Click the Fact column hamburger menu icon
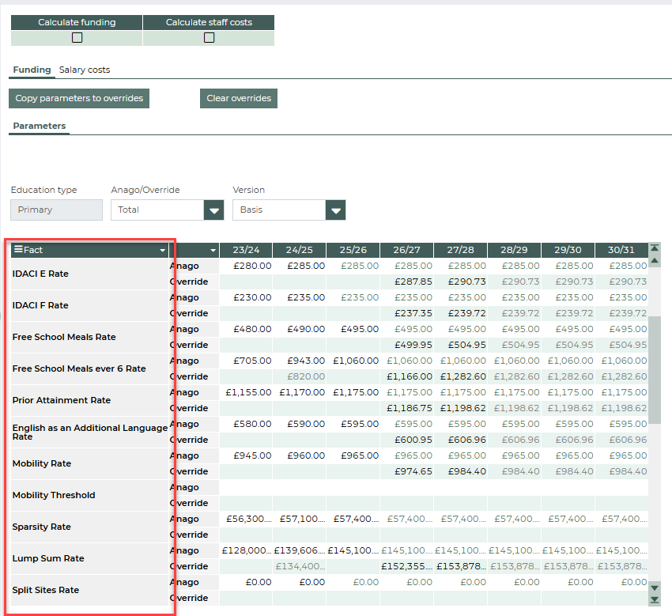The height and width of the screenshot is (616, 672). 18,250
